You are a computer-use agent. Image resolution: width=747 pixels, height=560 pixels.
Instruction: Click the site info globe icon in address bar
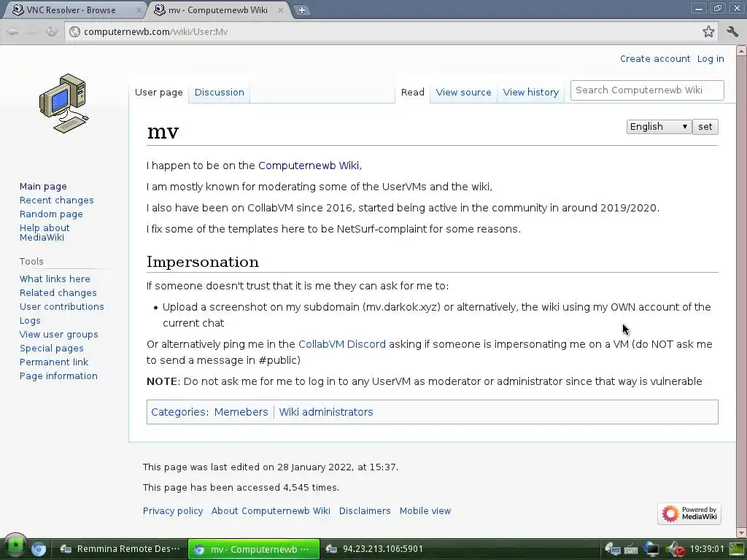point(74,31)
